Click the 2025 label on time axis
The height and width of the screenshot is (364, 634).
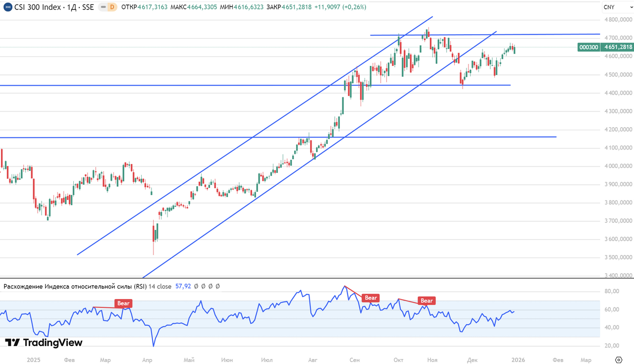click(33, 360)
